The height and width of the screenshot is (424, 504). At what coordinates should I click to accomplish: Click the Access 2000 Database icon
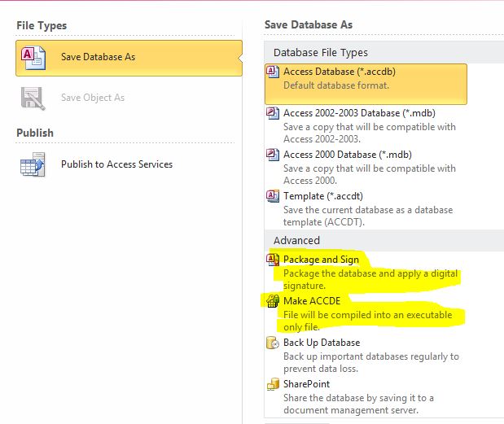[x=273, y=155]
